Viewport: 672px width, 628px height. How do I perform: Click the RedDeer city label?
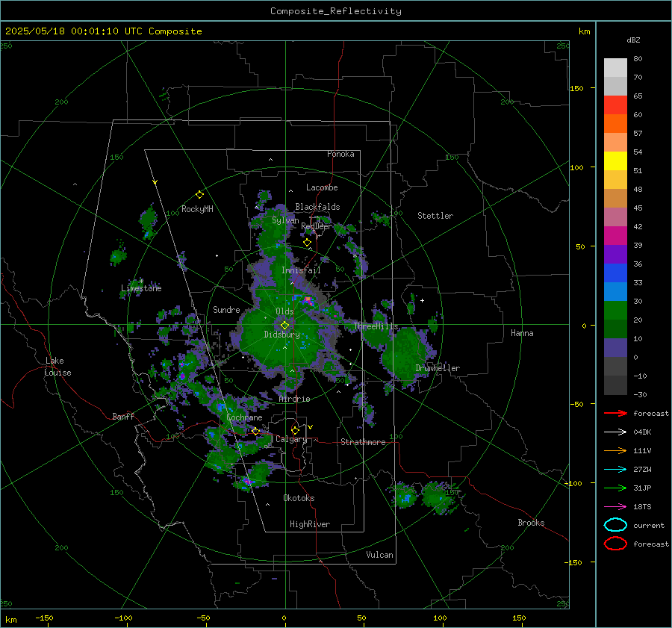[x=317, y=226]
